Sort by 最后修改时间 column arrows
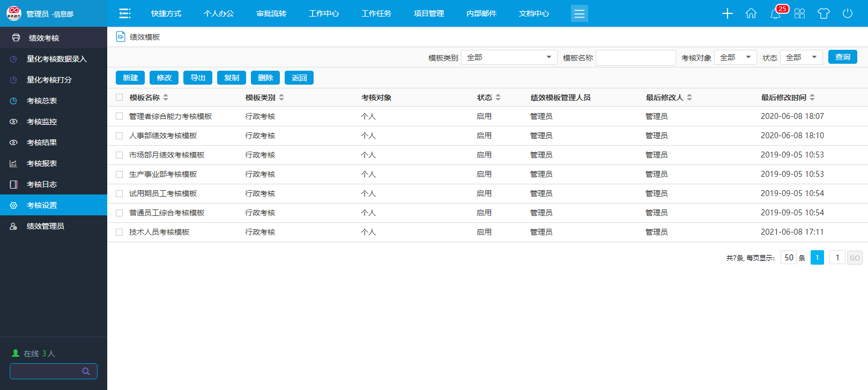The width and height of the screenshot is (868, 390). pos(812,97)
